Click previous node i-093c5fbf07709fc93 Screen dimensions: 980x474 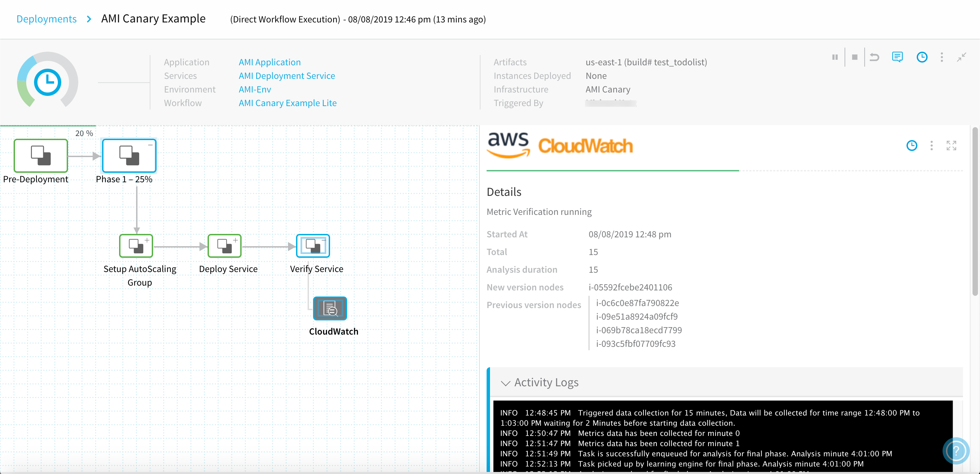[x=636, y=344]
